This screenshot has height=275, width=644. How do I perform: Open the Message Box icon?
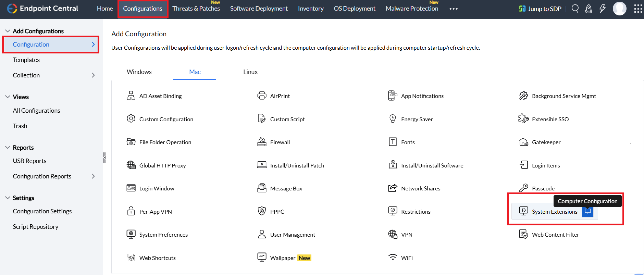(x=262, y=188)
